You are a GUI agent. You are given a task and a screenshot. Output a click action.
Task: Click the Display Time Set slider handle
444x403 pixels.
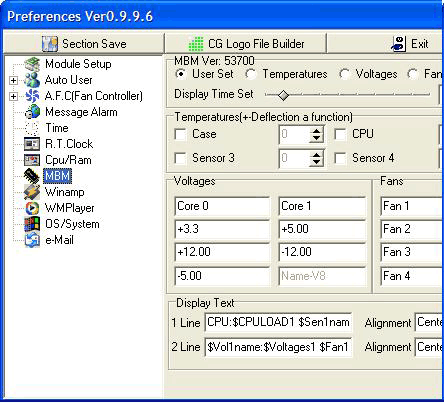click(x=283, y=95)
